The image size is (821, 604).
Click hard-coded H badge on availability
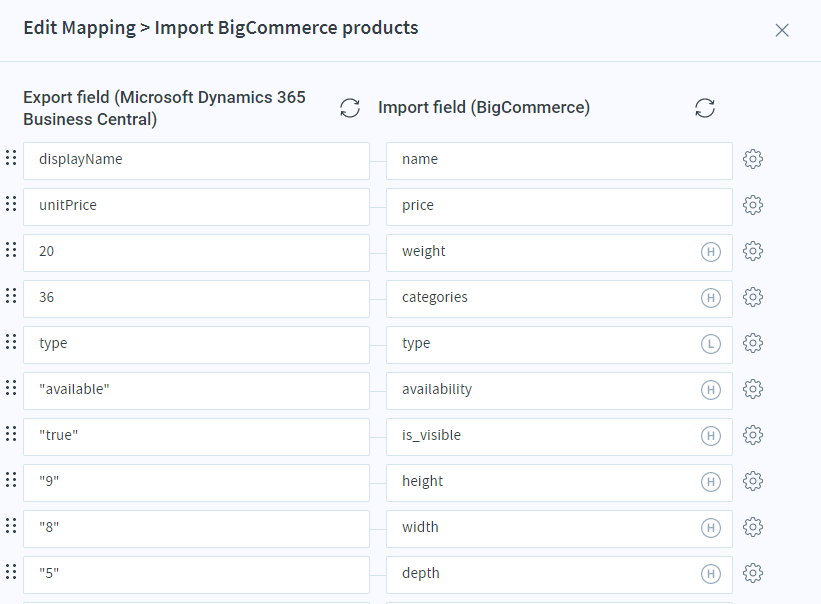[x=711, y=390]
